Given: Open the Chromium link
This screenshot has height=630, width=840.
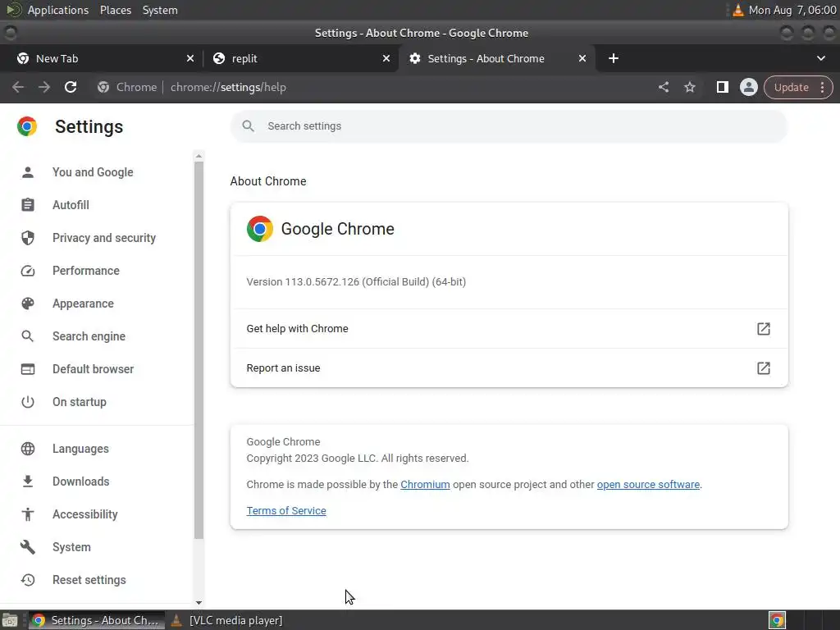Looking at the screenshot, I should click(x=425, y=484).
